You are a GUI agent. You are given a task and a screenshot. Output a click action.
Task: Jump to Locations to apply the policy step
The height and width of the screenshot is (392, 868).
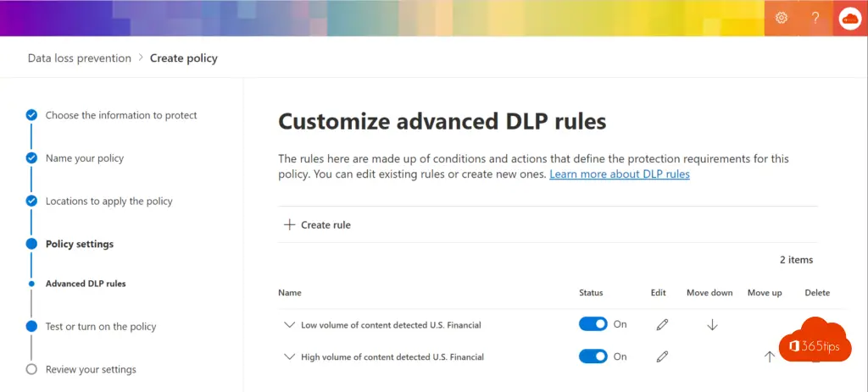tap(108, 202)
